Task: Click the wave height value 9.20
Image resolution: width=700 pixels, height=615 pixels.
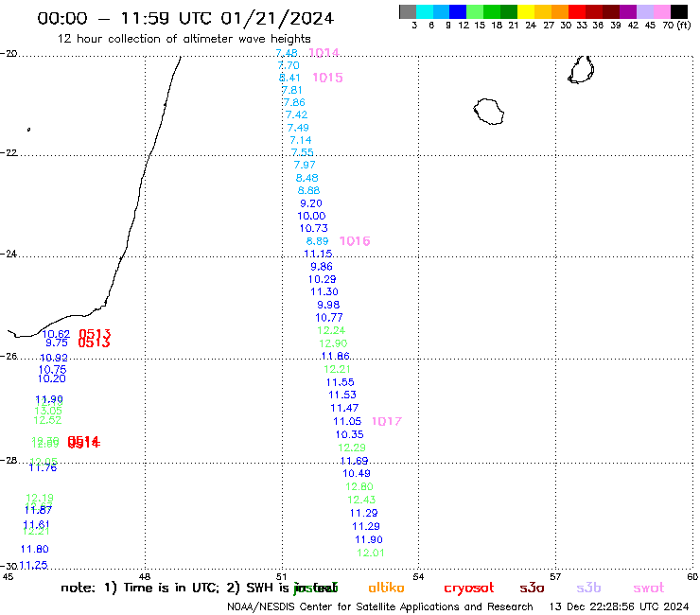Action: coord(311,203)
